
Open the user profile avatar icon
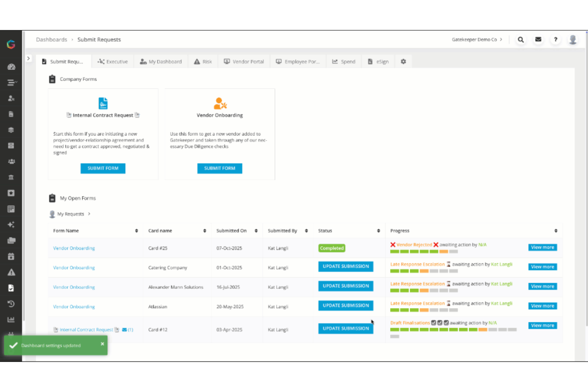573,39
